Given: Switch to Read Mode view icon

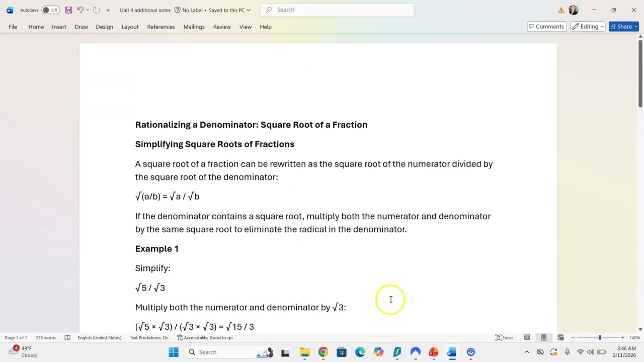Looking at the screenshot, I should [527, 337].
